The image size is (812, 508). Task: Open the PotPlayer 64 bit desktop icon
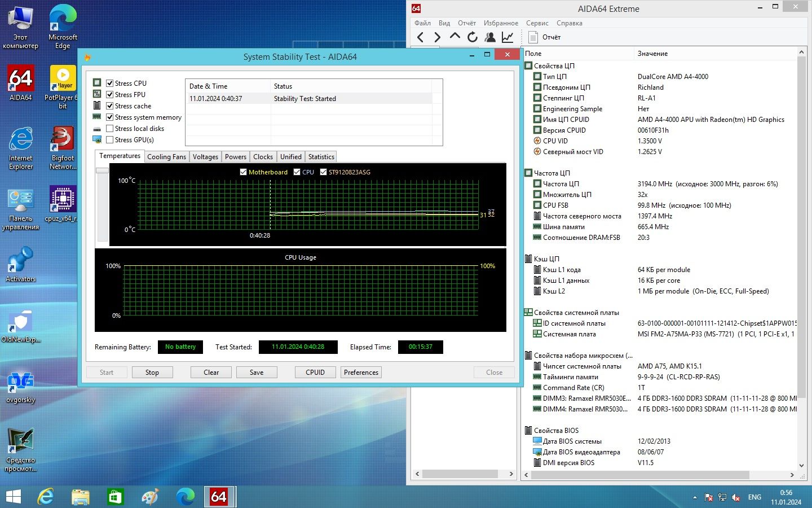point(63,87)
